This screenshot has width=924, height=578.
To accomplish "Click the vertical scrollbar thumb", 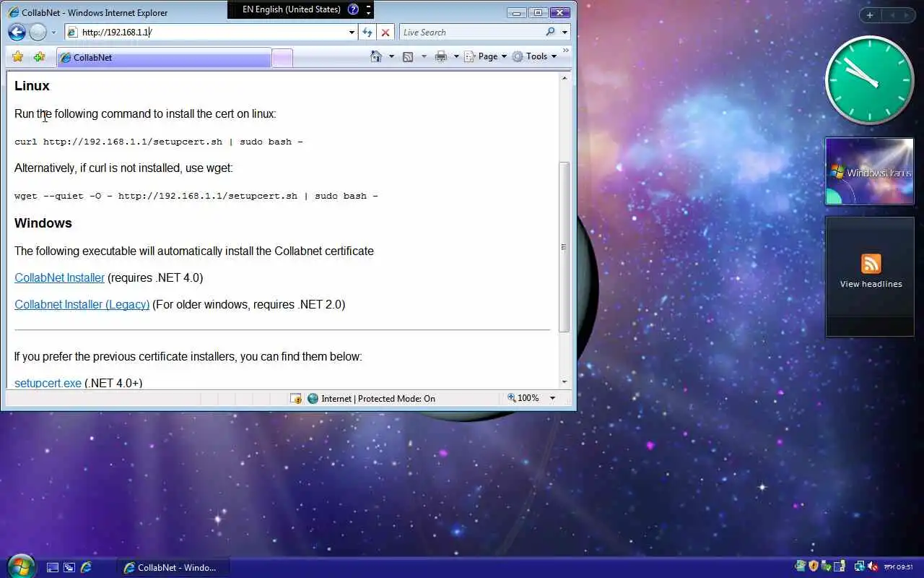I will (x=565, y=246).
